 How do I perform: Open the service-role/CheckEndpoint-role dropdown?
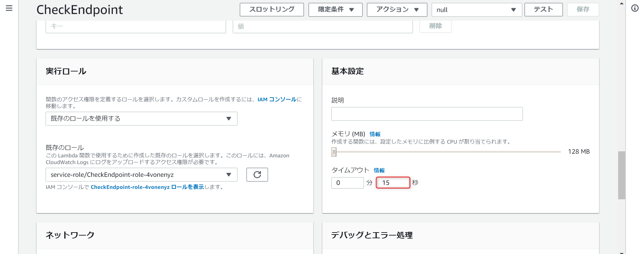141,174
